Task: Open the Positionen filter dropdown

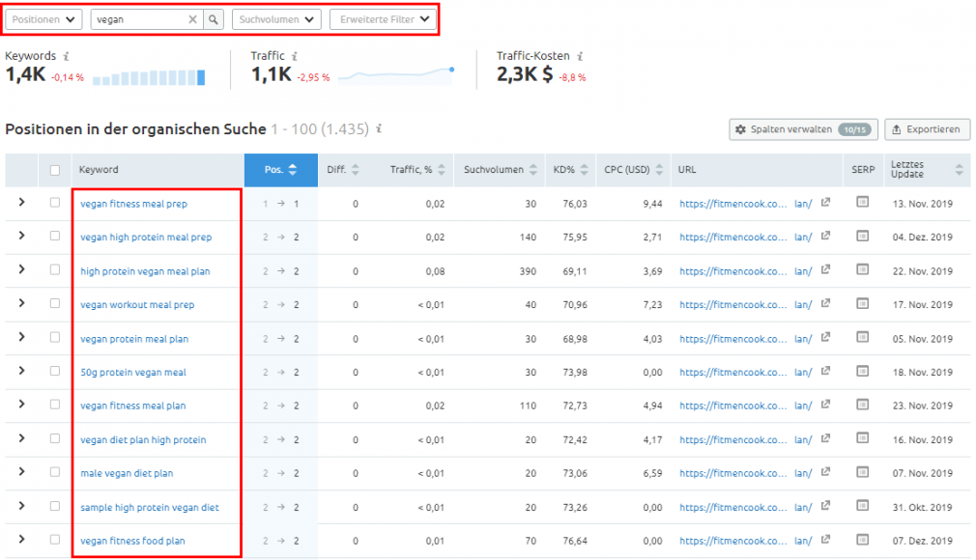Action: (x=43, y=19)
